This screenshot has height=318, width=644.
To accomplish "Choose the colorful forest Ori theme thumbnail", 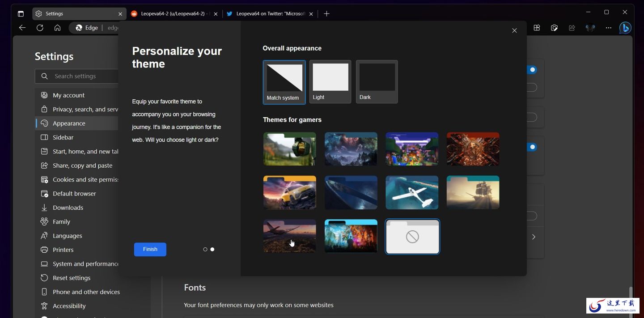I will [x=351, y=236].
